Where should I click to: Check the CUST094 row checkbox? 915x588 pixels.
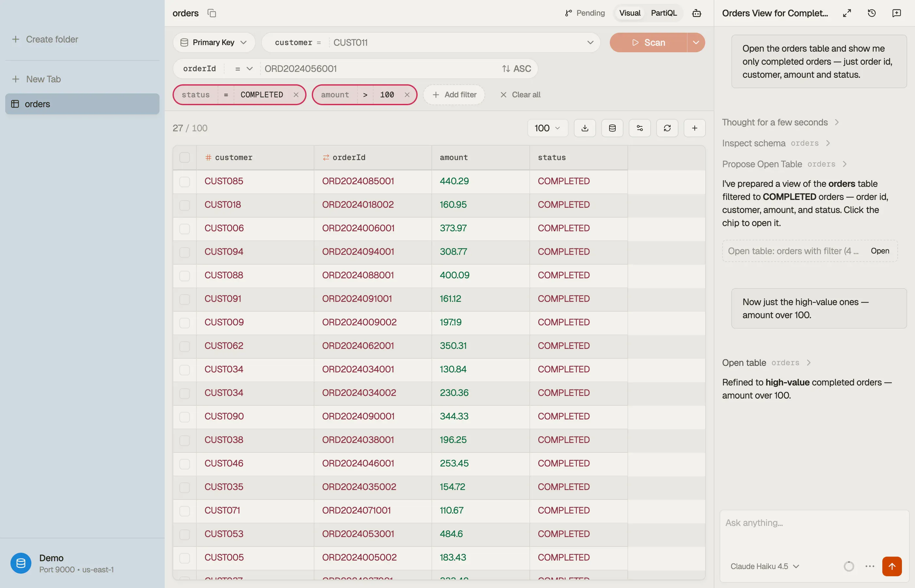click(184, 252)
